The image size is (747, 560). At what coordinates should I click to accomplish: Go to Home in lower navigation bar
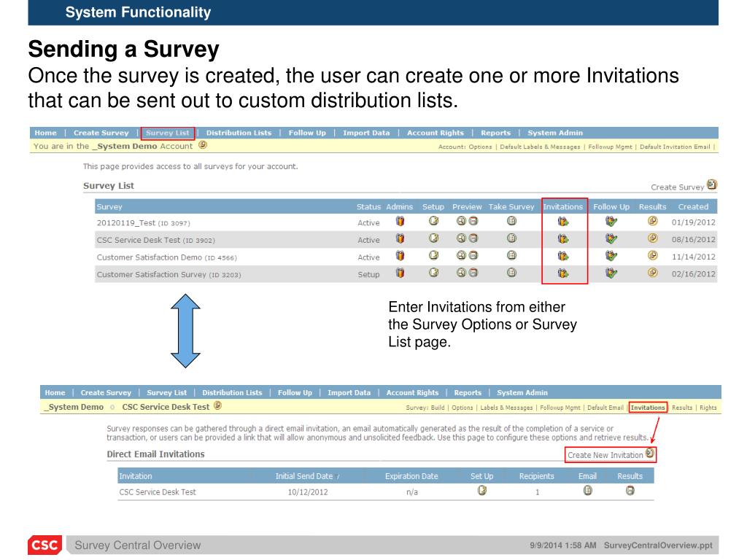(x=55, y=393)
